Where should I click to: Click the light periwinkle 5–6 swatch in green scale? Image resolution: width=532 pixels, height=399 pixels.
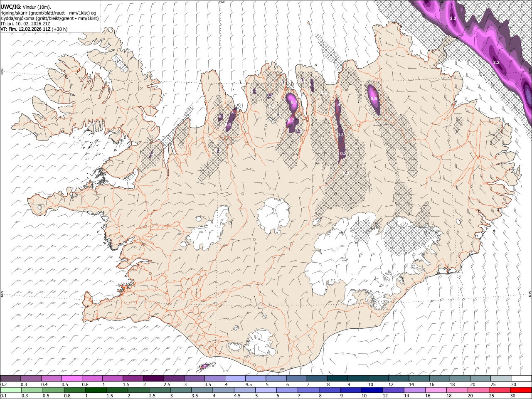(x=266, y=390)
